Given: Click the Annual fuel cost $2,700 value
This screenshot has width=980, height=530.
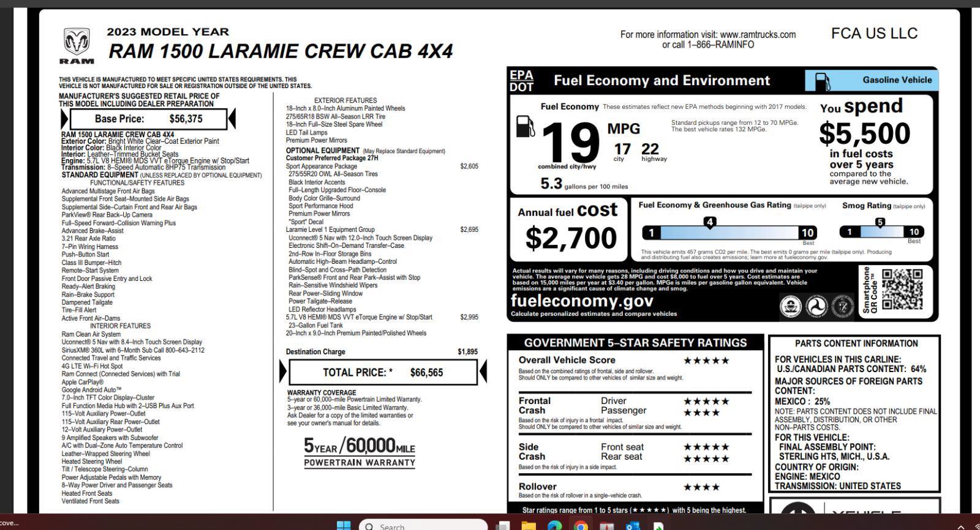Looking at the screenshot, I should click(x=571, y=238).
